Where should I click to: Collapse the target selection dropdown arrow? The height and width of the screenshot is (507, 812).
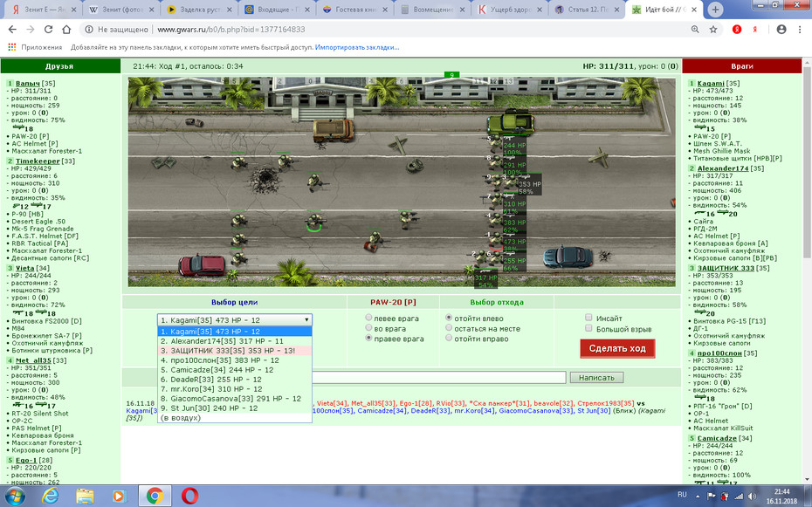click(x=306, y=319)
